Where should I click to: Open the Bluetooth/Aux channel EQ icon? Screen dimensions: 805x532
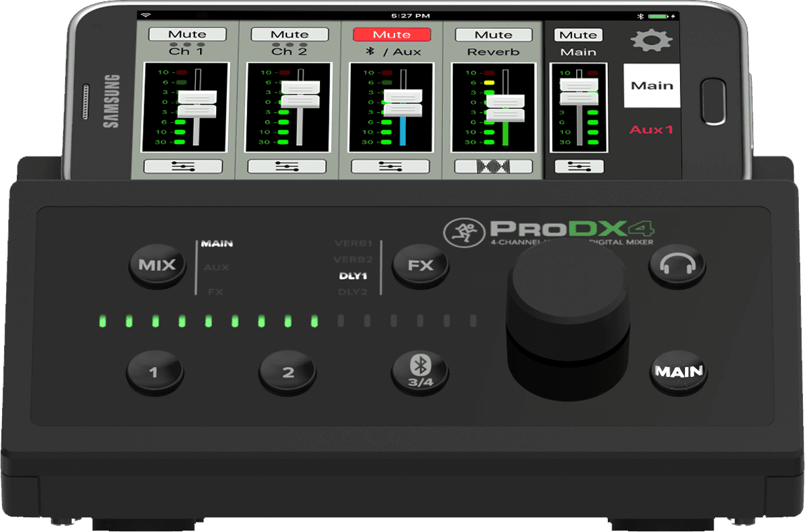[x=391, y=165]
